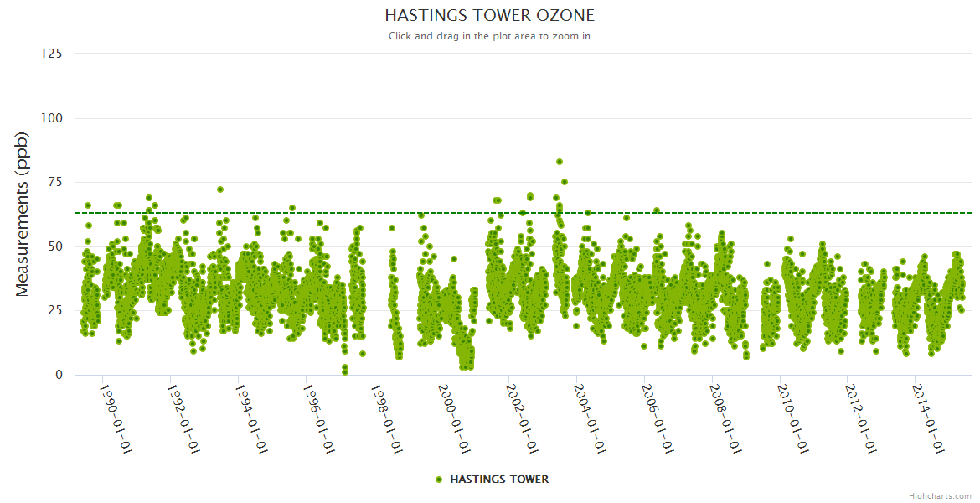Click the 1994-01-01 x-axis label
This screenshot has height=503, width=980.
(x=252, y=418)
